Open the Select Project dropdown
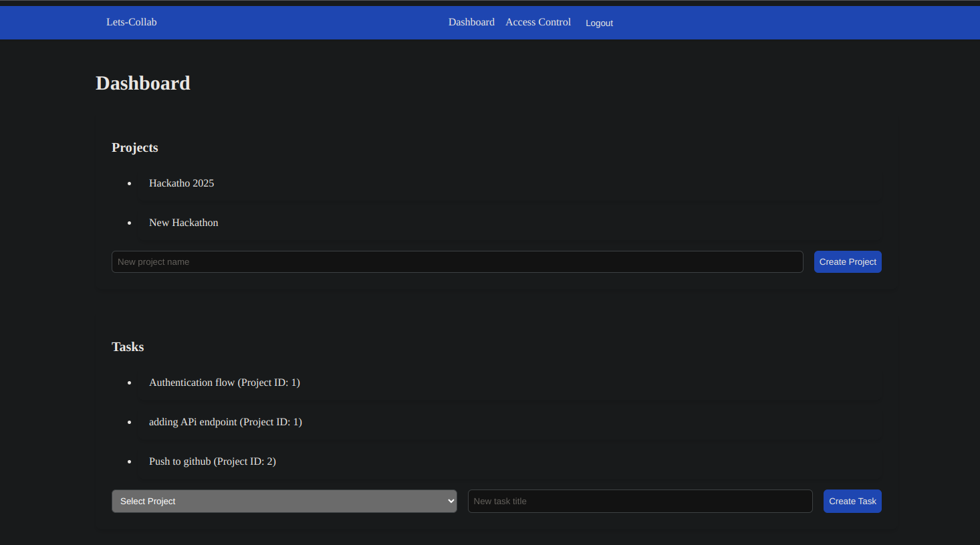Viewport: 980px width, 545px height. (284, 501)
